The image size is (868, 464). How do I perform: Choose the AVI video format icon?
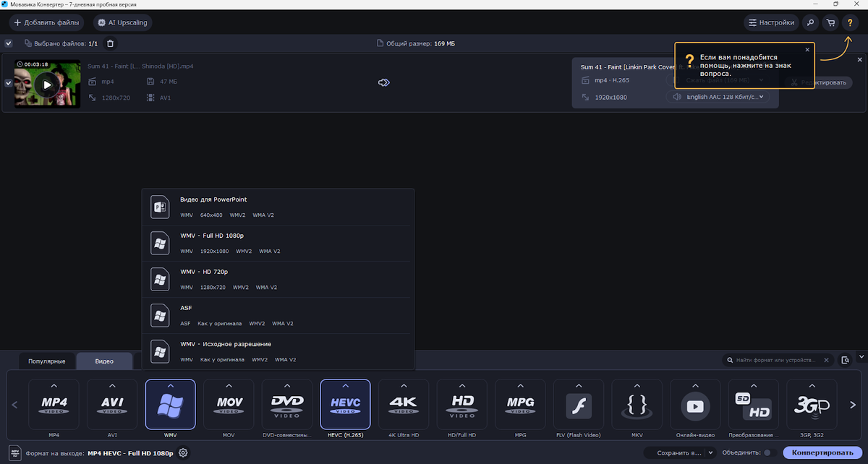pyautogui.click(x=112, y=405)
